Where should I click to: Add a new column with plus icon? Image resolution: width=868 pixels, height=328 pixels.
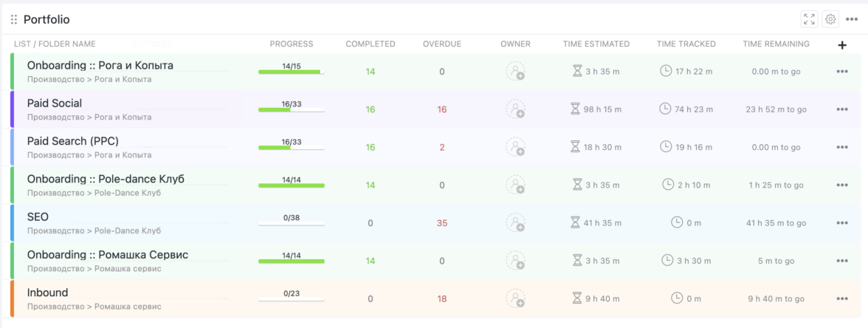pos(842,45)
